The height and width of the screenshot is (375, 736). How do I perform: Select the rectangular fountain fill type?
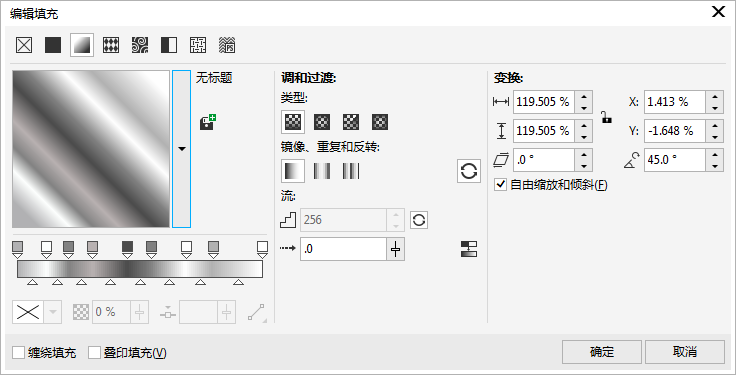coord(380,122)
